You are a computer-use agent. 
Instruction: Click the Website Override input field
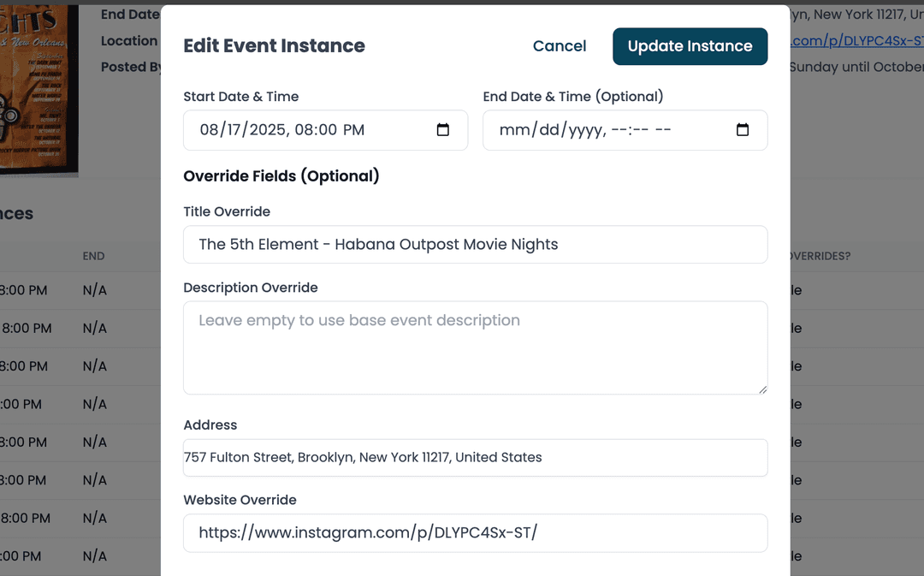pyautogui.click(x=475, y=532)
